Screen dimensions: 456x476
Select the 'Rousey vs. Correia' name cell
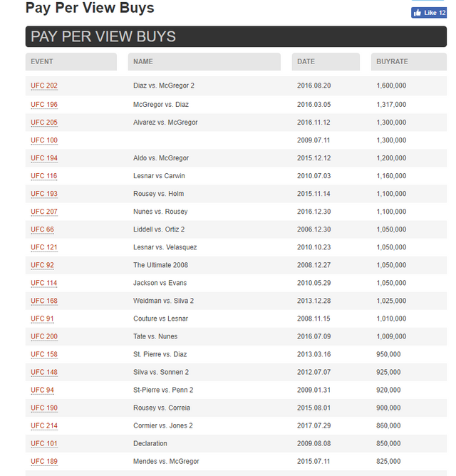(x=162, y=408)
